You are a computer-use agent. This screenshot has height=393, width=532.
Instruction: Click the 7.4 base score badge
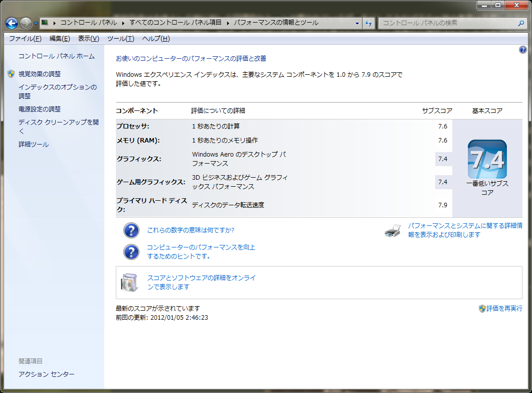point(487,159)
